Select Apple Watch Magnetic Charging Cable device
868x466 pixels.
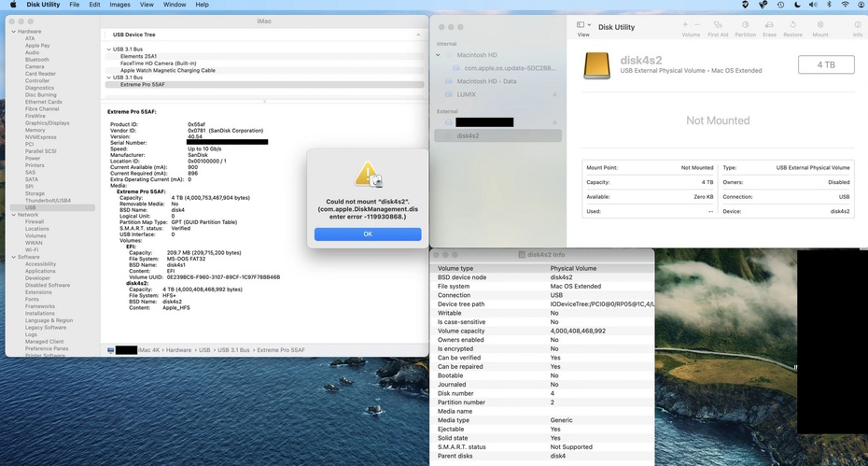(x=168, y=70)
